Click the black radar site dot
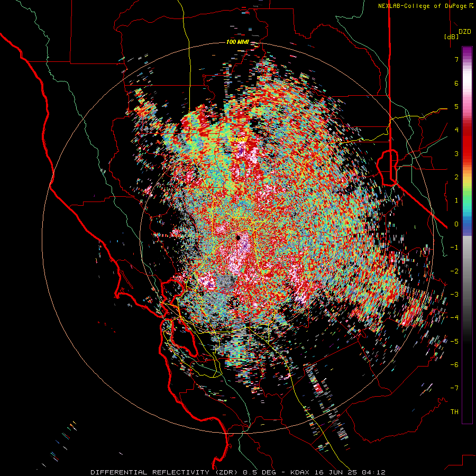This screenshot has height=476, width=476. point(238,237)
